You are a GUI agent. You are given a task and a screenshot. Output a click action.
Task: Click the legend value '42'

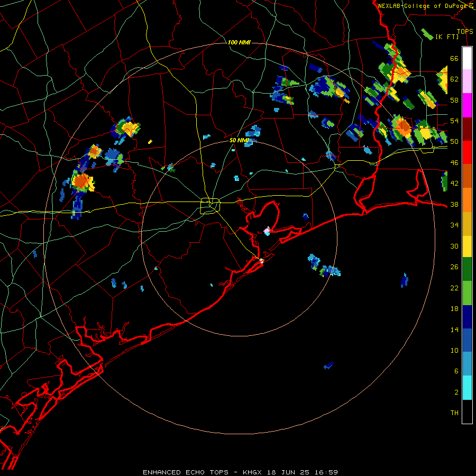pyautogui.click(x=454, y=184)
